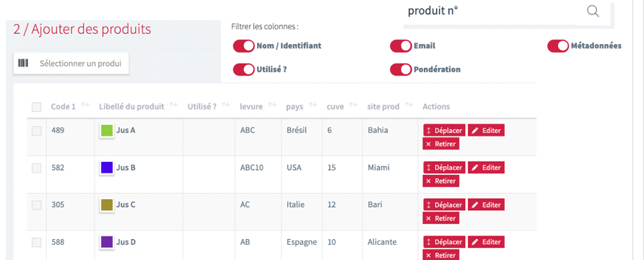
Task: Sort the levure column
Action: [x=272, y=105]
